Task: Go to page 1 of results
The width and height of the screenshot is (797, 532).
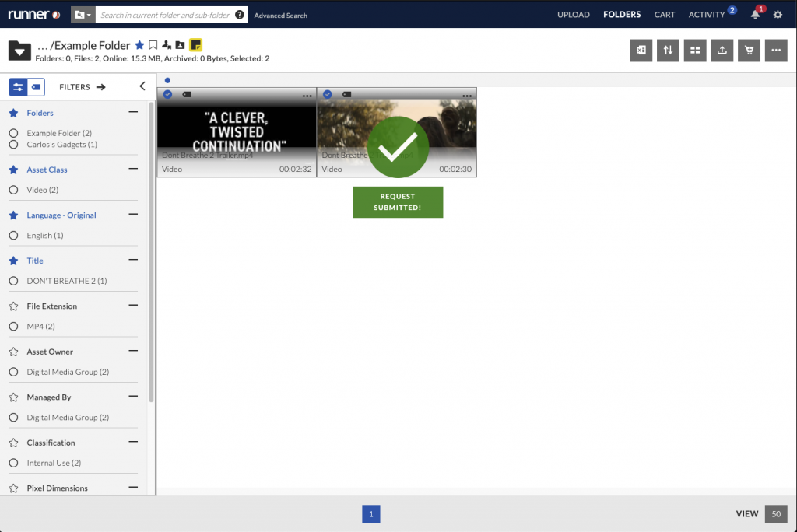Action: 371,513
